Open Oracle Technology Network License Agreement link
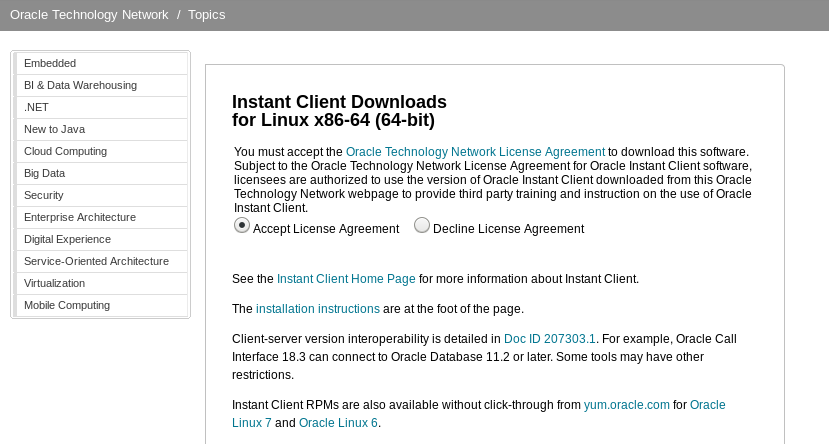 pos(475,152)
